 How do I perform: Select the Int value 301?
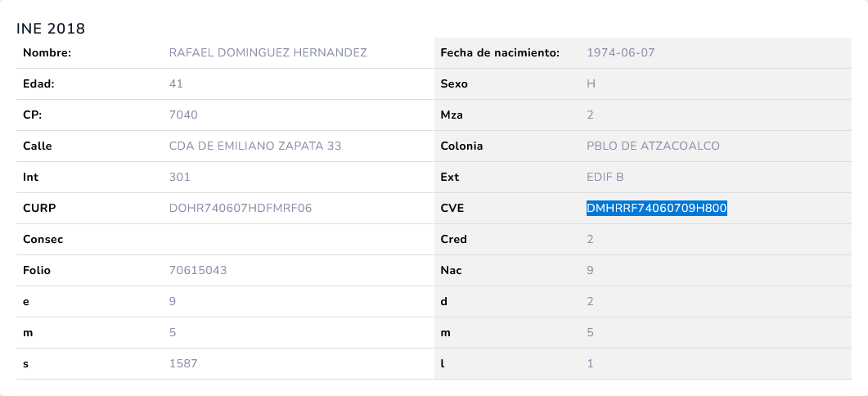(180, 178)
